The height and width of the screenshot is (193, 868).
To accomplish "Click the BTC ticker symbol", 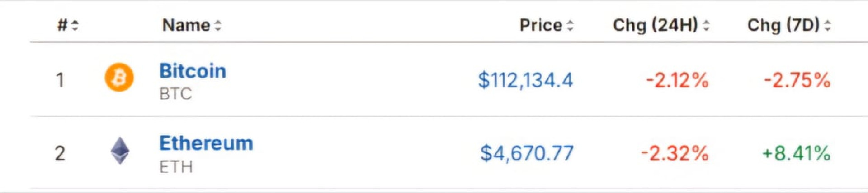I will pos(175,94).
